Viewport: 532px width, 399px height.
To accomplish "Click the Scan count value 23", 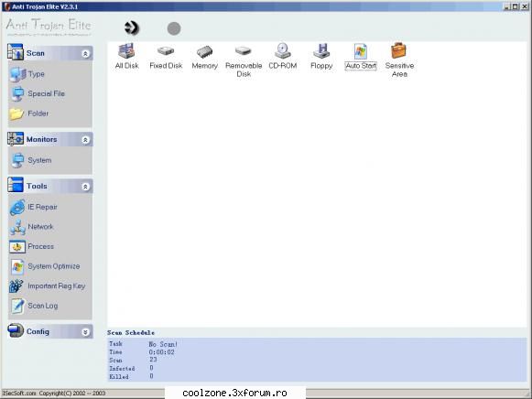I will [153, 360].
